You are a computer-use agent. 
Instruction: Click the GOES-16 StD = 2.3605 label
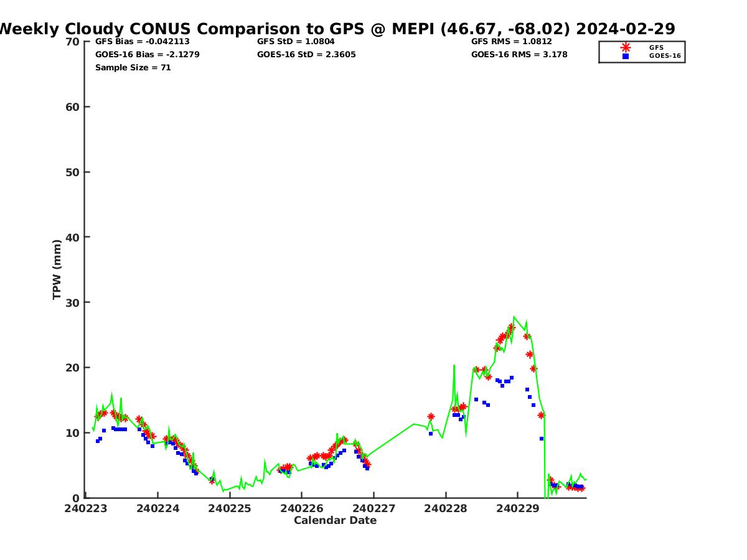click(306, 55)
